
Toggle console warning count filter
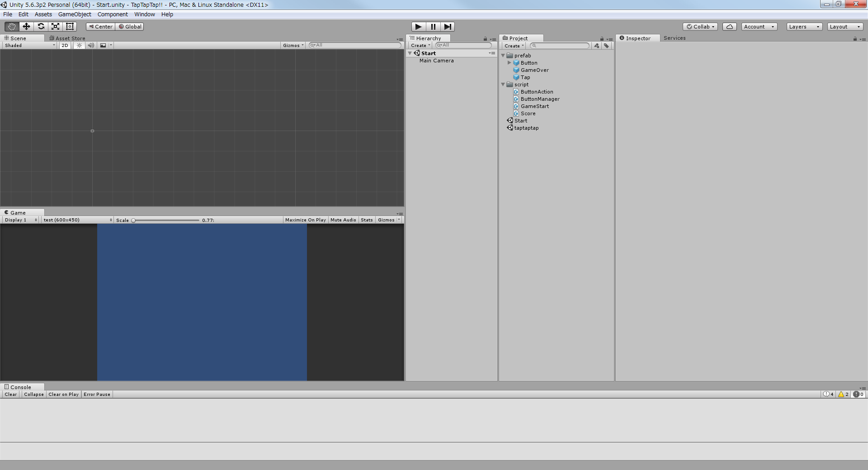click(843, 394)
